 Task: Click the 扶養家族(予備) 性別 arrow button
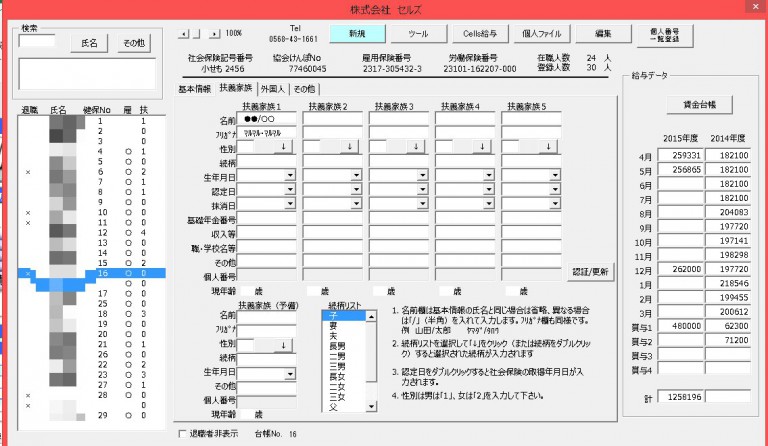(x=283, y=345)
